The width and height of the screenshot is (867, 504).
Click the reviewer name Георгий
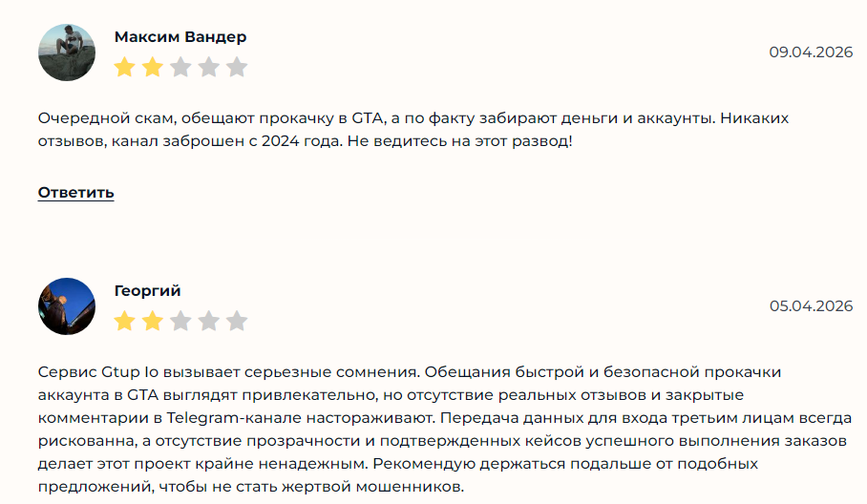[x=147, y=291]
